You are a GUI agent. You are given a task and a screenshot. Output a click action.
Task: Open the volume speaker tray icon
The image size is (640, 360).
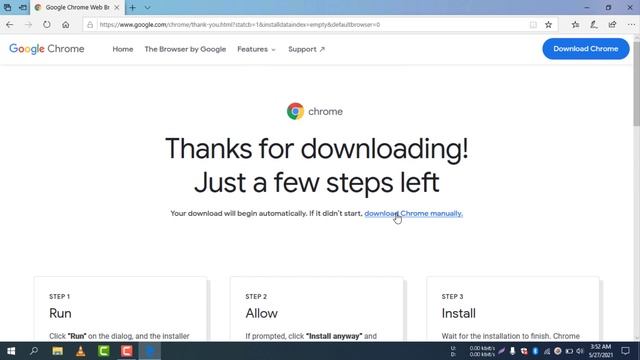(x=580, y=351)
